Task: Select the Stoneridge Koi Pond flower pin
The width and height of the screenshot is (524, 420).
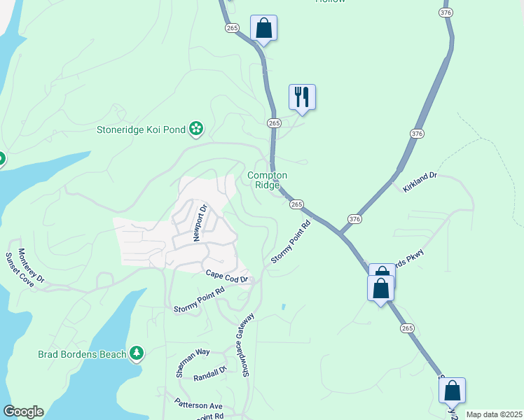Action: click(196, 129)
